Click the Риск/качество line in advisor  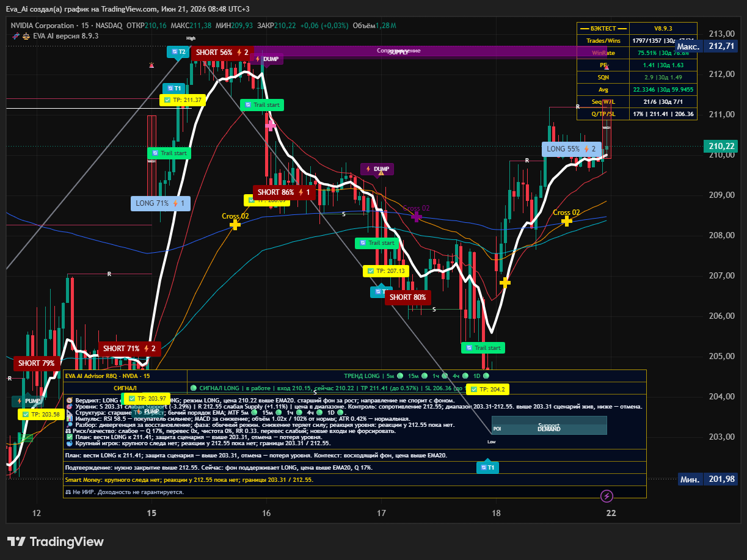pyautogui.click(x=230, y=431)
